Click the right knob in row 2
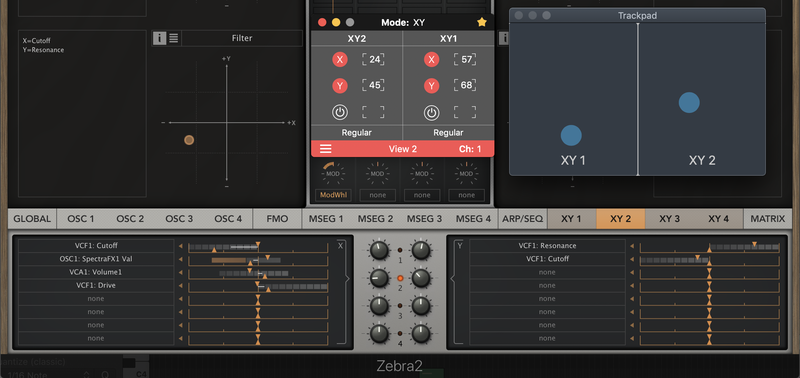 pyautogui.click(x=421, y=278)
